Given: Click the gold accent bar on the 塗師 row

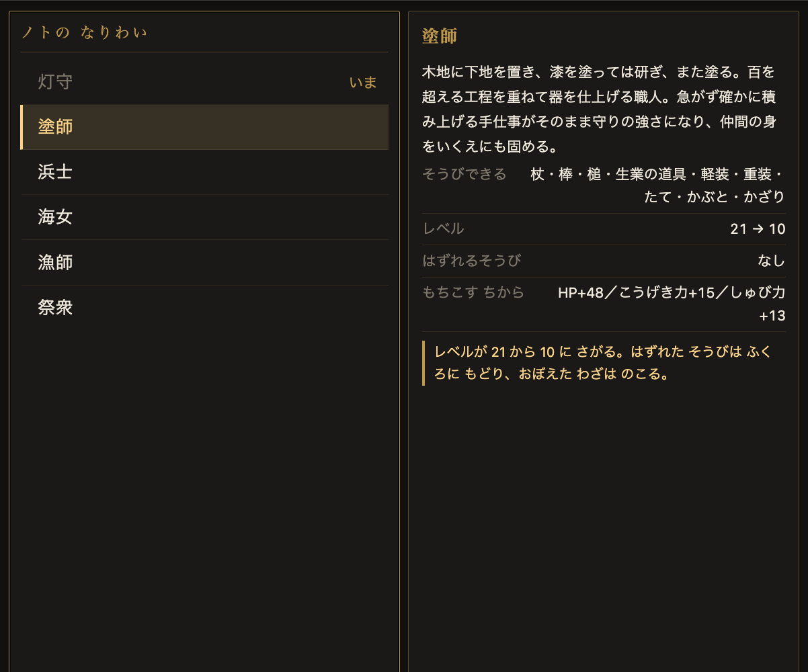Looking at the screenshot, I should click(x=22, y=127).
